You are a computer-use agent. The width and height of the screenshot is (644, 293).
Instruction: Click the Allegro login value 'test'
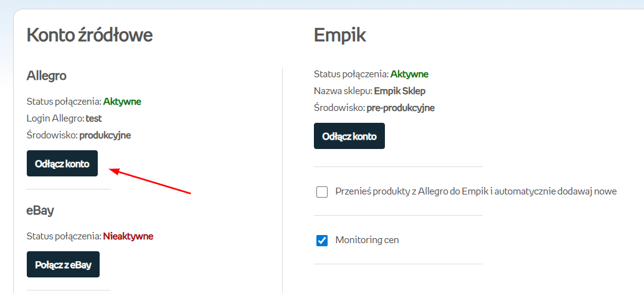[93, 118]
